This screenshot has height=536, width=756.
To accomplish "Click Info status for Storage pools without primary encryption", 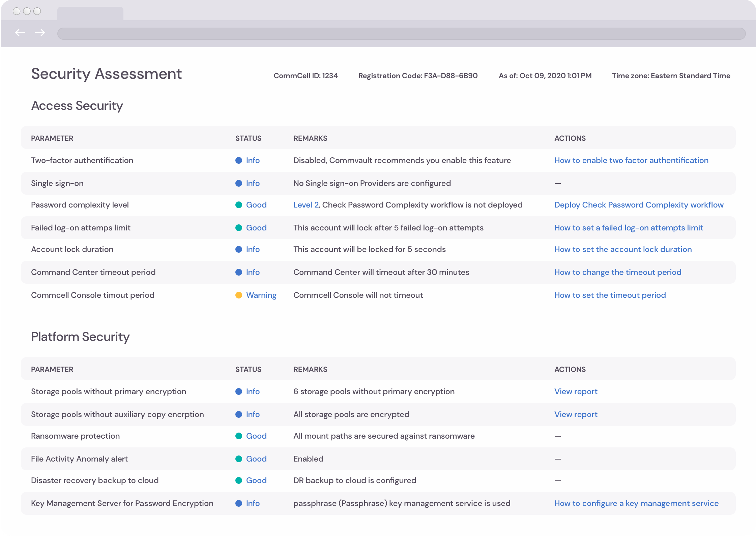I will 253,391.
